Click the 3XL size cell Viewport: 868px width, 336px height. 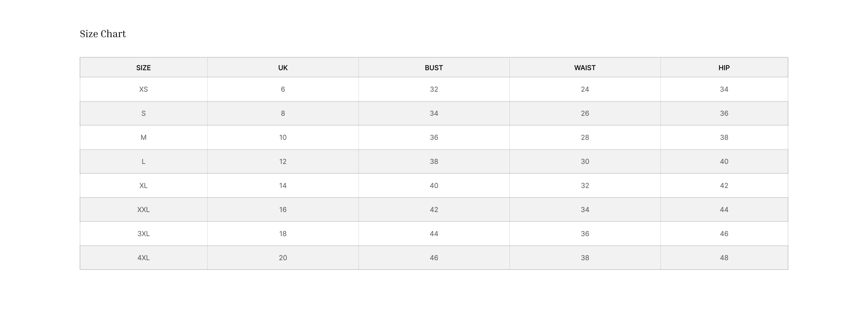143,234
